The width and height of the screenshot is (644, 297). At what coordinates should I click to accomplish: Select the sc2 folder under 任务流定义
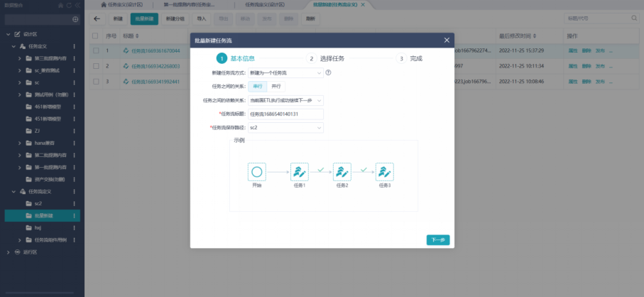click(38, 203)
